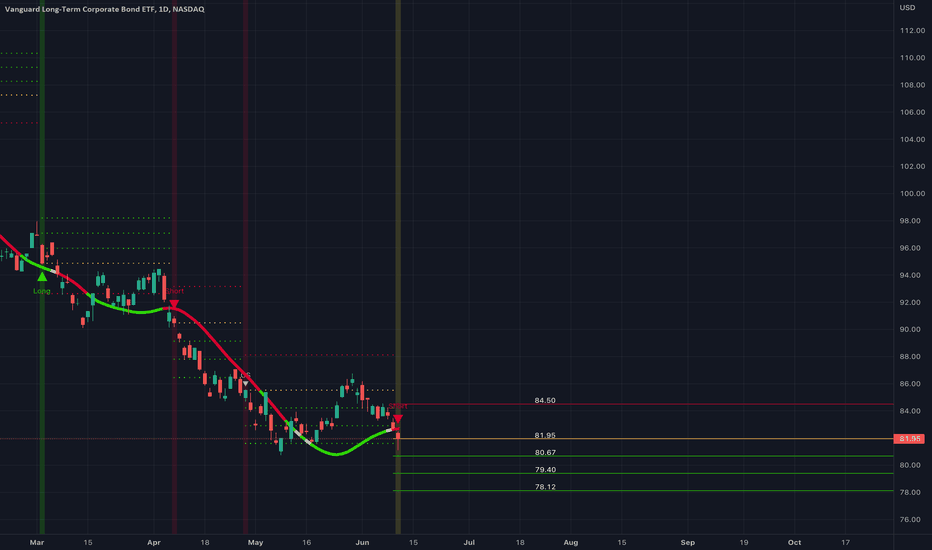This screenshot has width=932, height=550.
Task: Click the Aug label on time axis
Action: point(571,542)
